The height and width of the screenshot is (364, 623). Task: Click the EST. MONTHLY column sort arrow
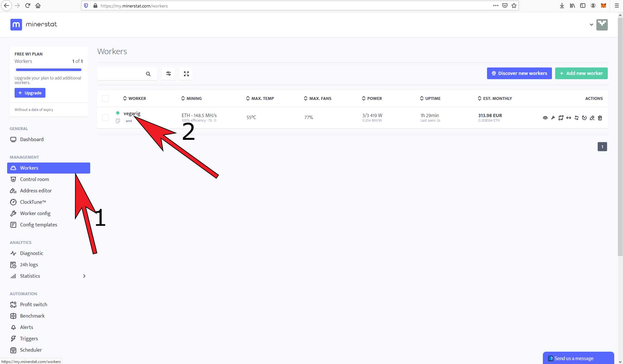point(479,98)
